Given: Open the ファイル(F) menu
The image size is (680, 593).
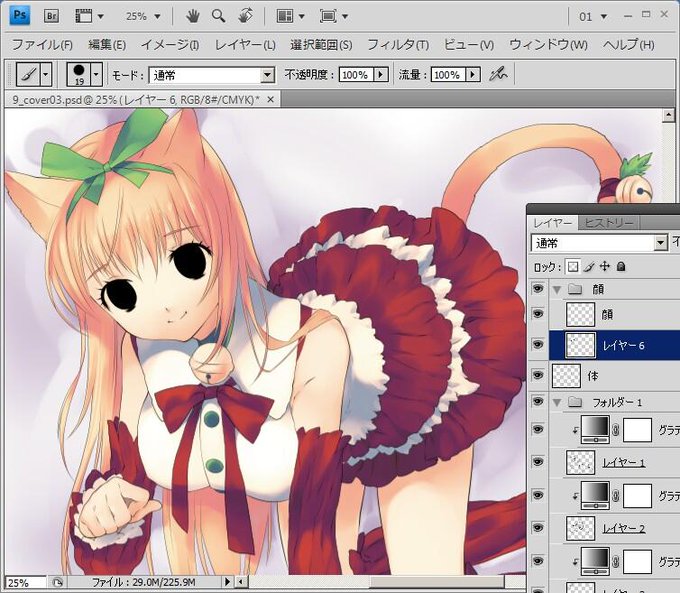Looking at the screenshot, I should pyautogui.click(x=42, y=44).
